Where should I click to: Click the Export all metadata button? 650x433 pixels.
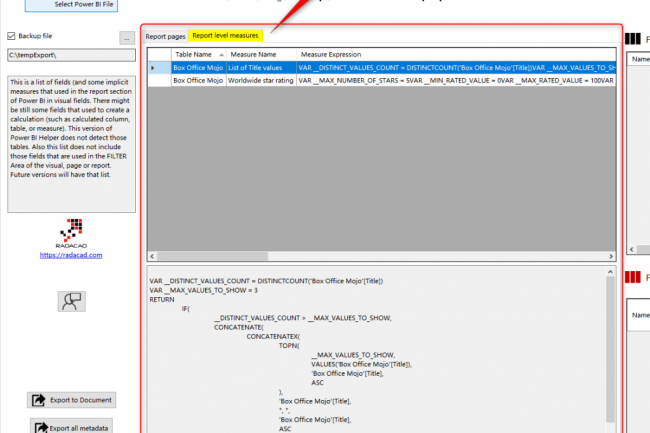(x=71, y=427)
